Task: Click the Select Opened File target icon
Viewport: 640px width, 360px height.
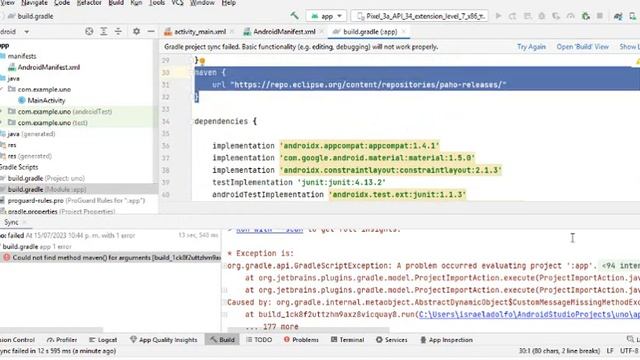Action: tap(89, 31)
